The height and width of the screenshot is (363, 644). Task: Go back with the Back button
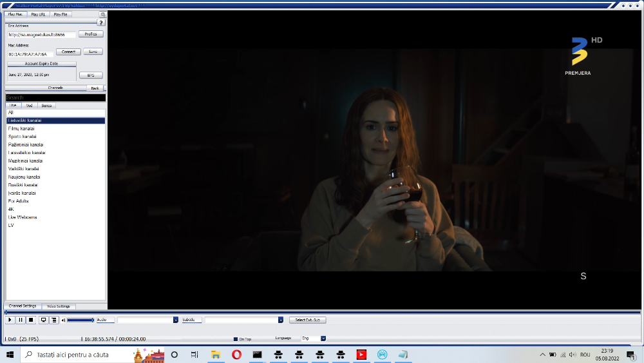[x=95, y=88]
